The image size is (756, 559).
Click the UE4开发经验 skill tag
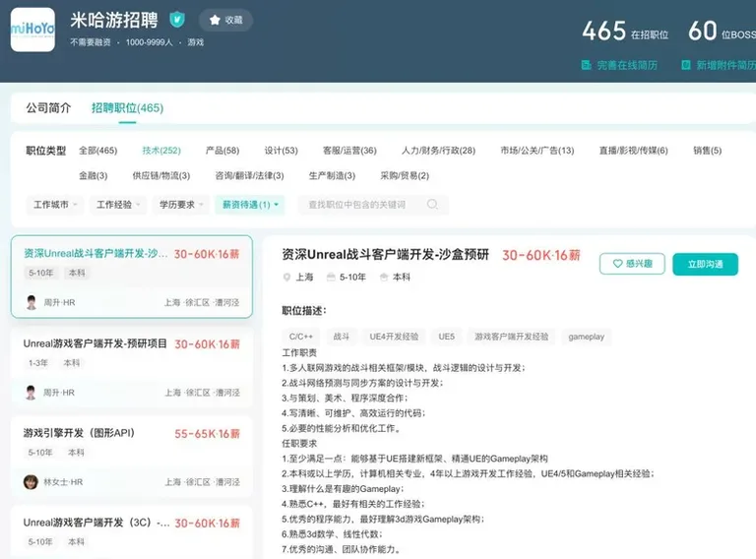click(x=394, y=337)
